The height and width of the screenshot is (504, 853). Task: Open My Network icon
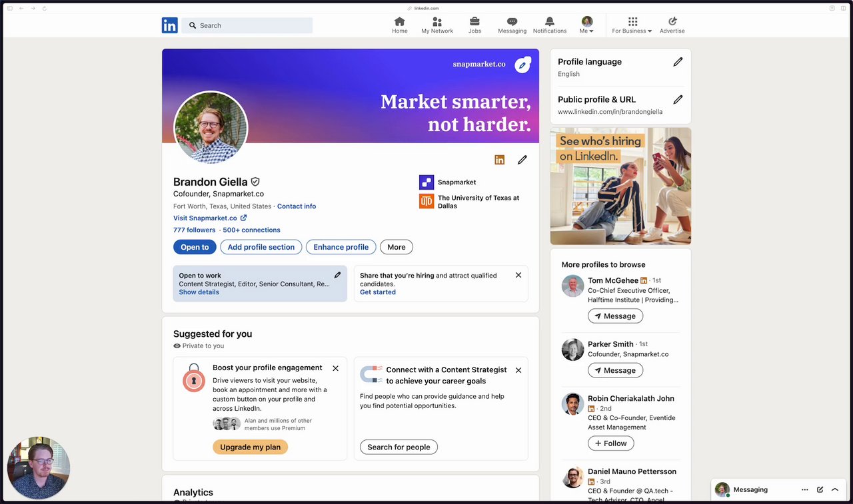point(437,25)
